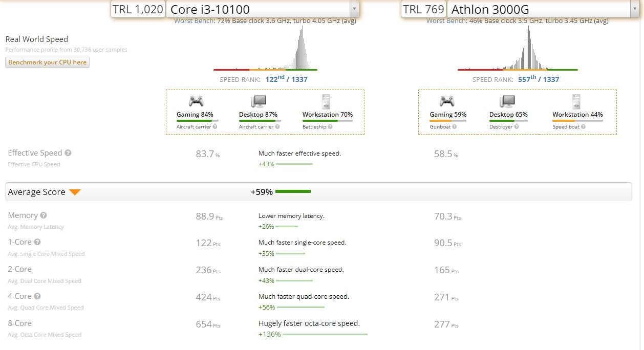Image resolution: width=644 pixels, height=350 pixels.
Task: Click the 4-Core row label
Action: [x=19, y=296]
